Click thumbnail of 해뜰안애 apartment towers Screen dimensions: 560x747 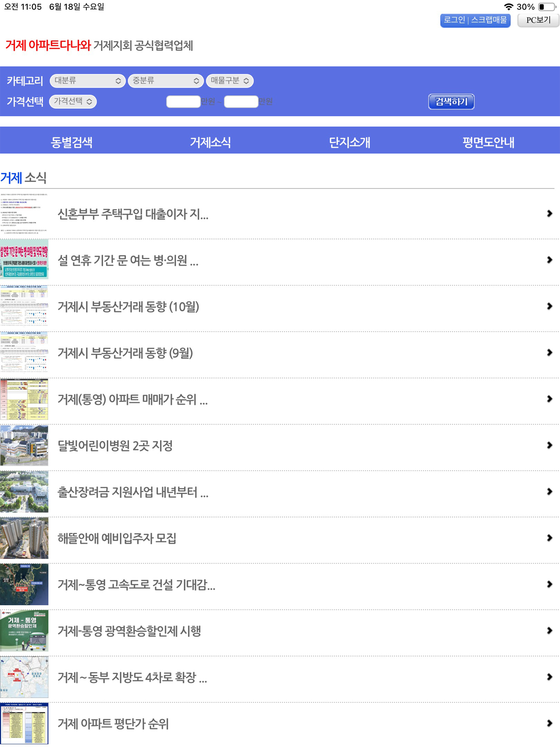coord(24,538)
